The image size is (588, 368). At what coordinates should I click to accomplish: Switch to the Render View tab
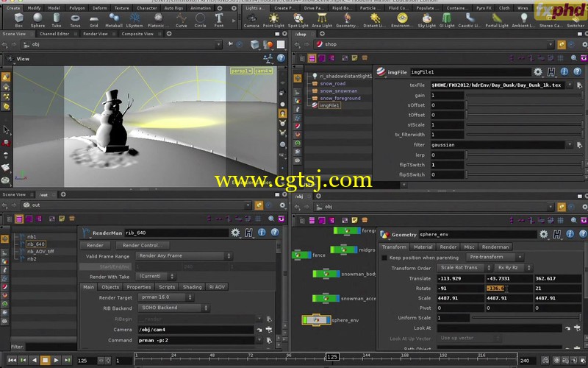96,34
